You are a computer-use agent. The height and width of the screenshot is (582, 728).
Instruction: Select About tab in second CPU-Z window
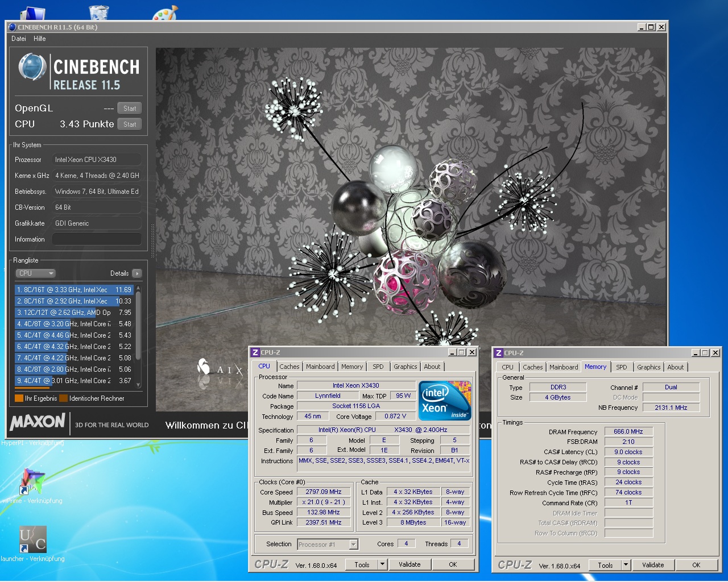click(676, 367)
